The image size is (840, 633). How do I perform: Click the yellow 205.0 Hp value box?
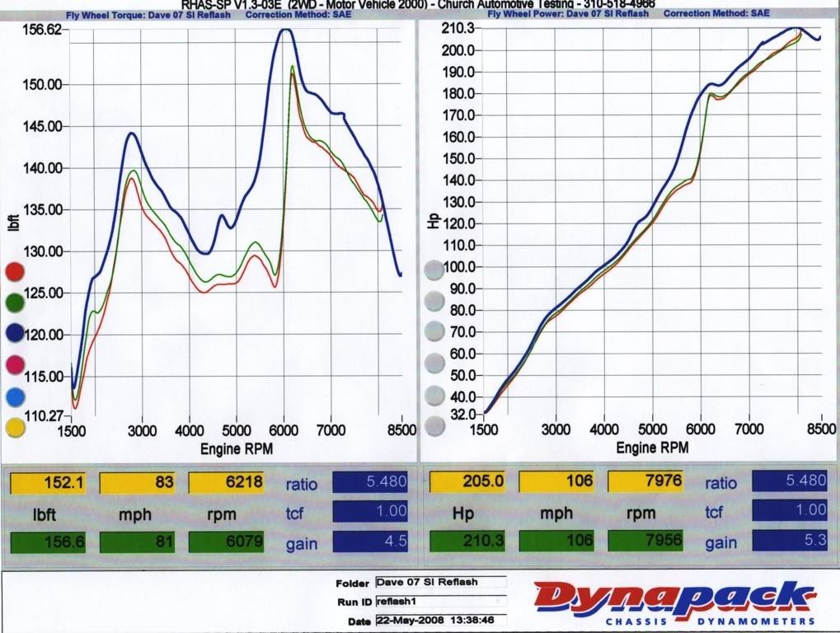pyautogui.click(x=467, y=482)
